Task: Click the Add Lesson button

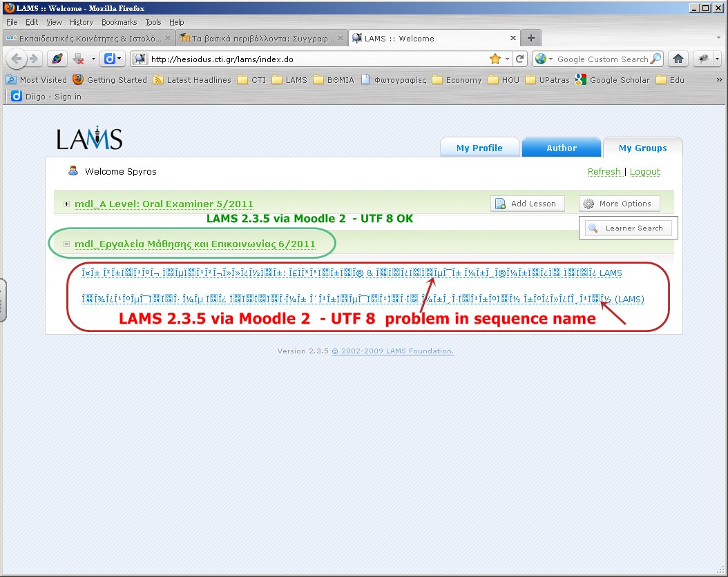Action: pyautogui.click(x=528, y=204)
